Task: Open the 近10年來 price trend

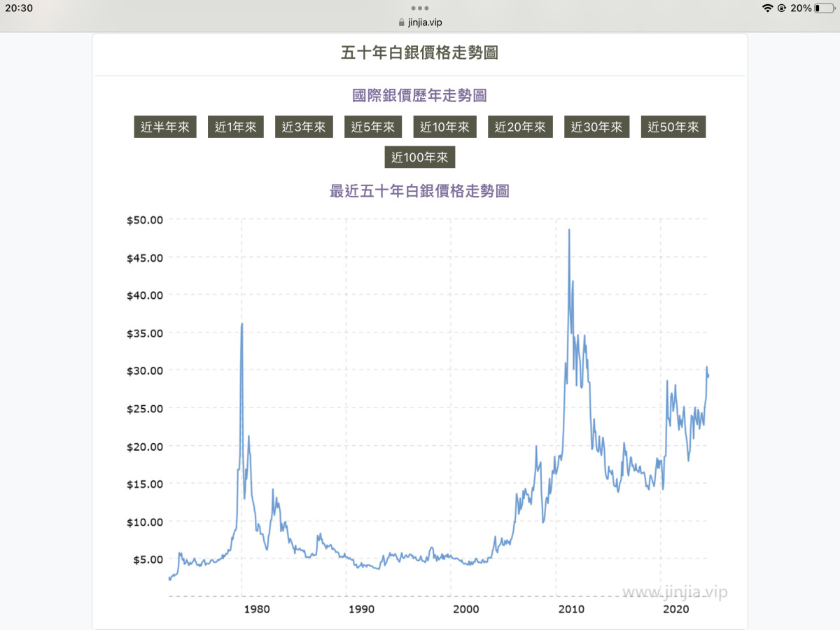Action: [x=445, y=127]
